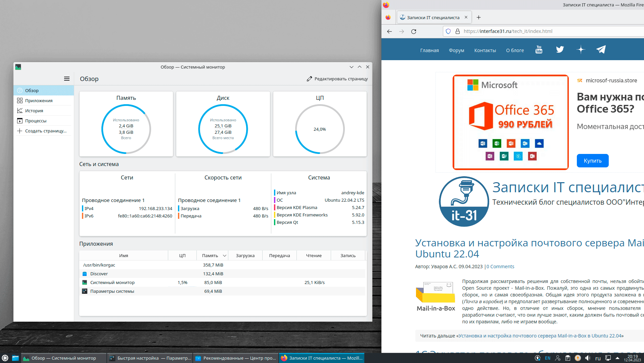Select Процессы in the sidebar

click(x=36, y=121)
